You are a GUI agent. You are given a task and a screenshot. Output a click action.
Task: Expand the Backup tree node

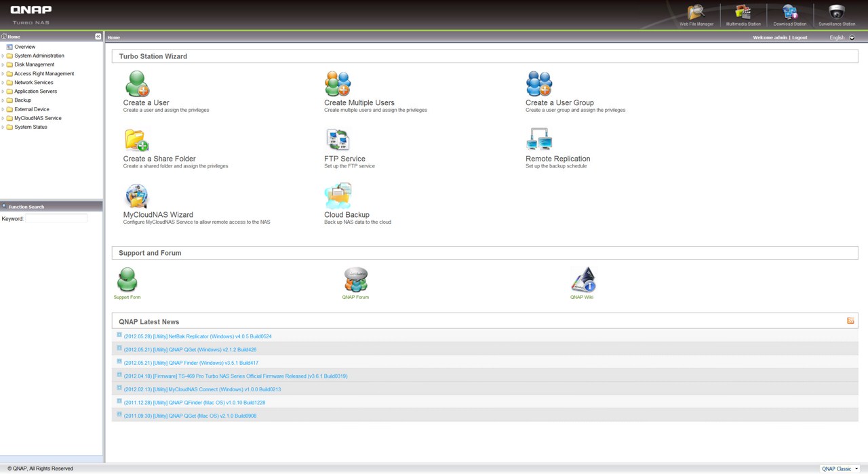[3, 100]
